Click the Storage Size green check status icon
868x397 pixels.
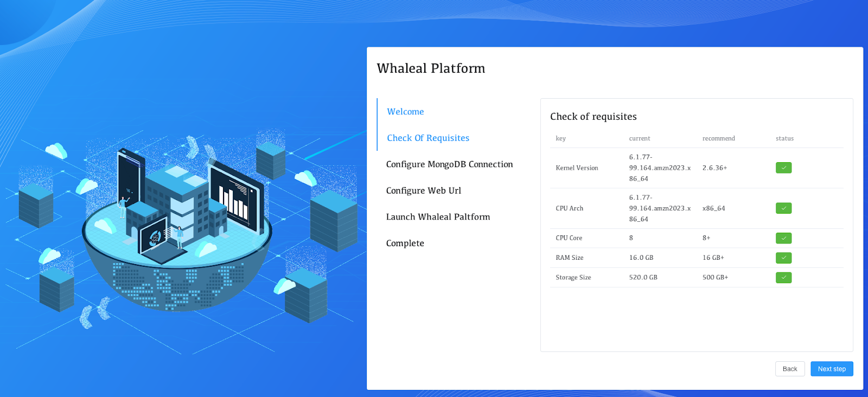click(x=783, y=278)
